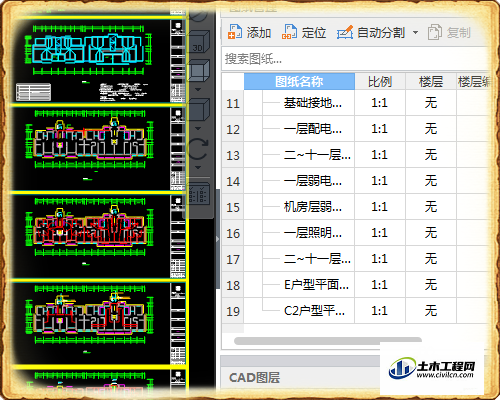Click the 无 floor cell in row 16
The height and width of the screenshot is (400, 500).
coord(431,233)
